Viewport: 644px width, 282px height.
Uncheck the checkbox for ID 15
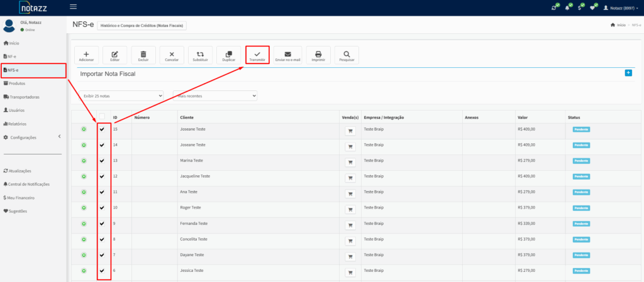[102, 129]
